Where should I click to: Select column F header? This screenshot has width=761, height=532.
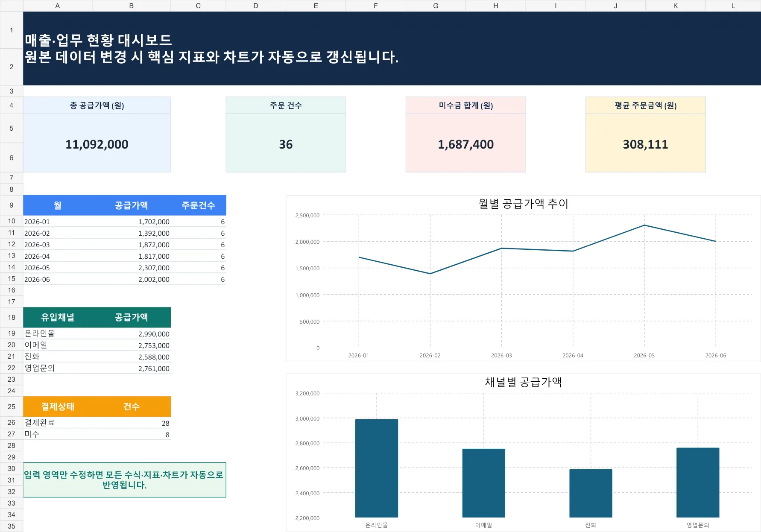coord(376,6)
